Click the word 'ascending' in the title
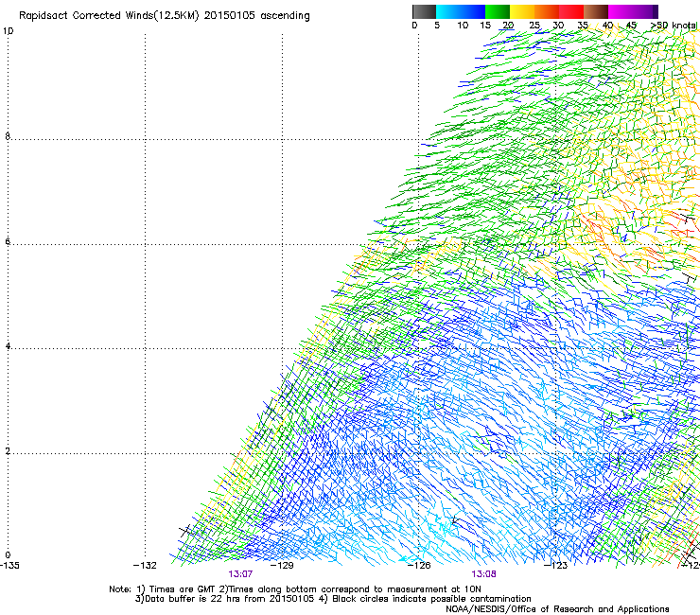 pyautogui.click(x=285, y=16)
